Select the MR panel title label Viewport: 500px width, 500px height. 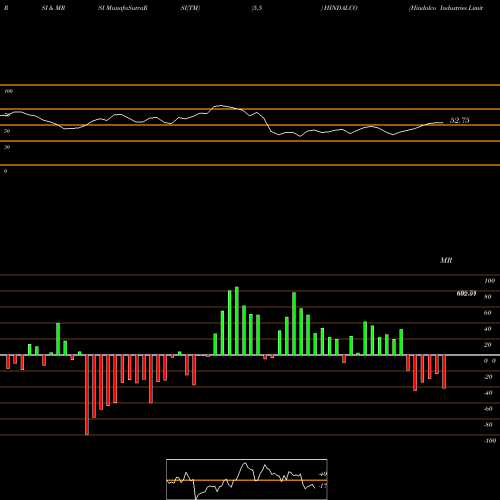tap(446, 260)
